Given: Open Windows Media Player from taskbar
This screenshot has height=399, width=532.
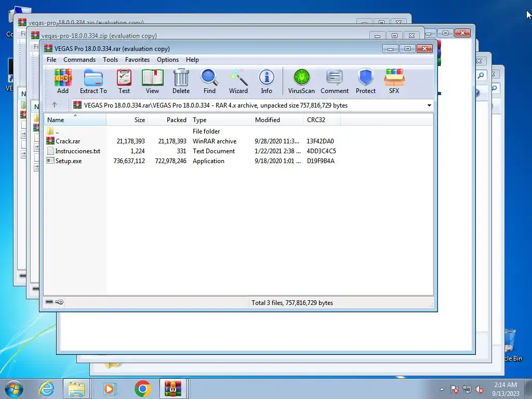Looking at the screenshot, I should 110,389.
